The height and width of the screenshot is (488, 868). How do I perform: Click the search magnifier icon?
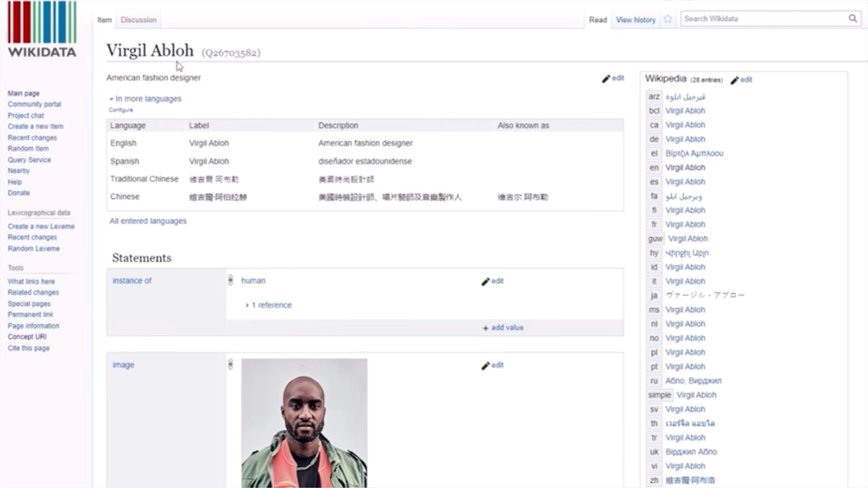[x=852, y=19]
